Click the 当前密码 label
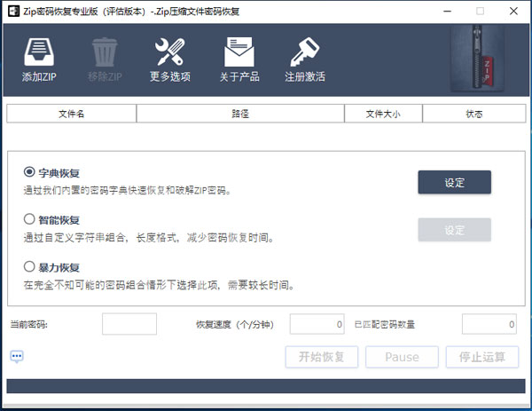Image resolution: width=532 pixels, height=411 pixels. tap(29, 324)
